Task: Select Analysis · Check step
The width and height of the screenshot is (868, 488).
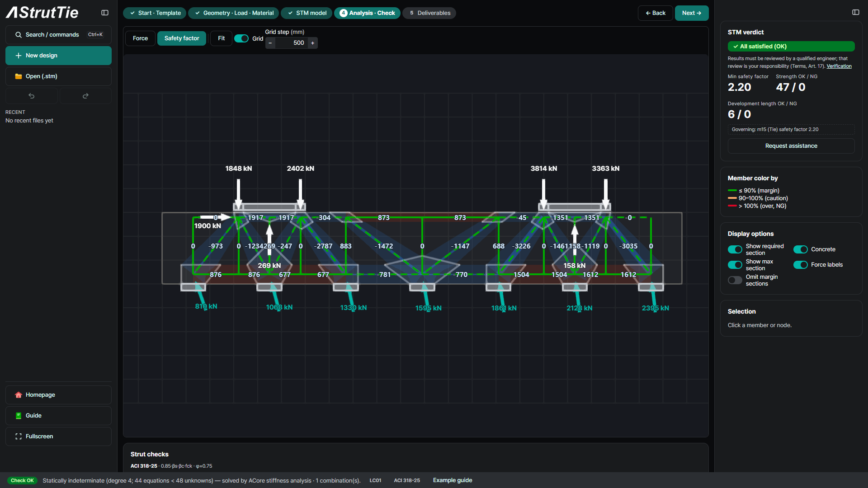Action: point(367,13)
